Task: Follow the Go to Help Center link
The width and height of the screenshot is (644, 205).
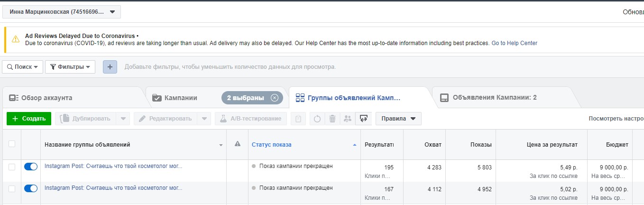Action: [514, 43]
